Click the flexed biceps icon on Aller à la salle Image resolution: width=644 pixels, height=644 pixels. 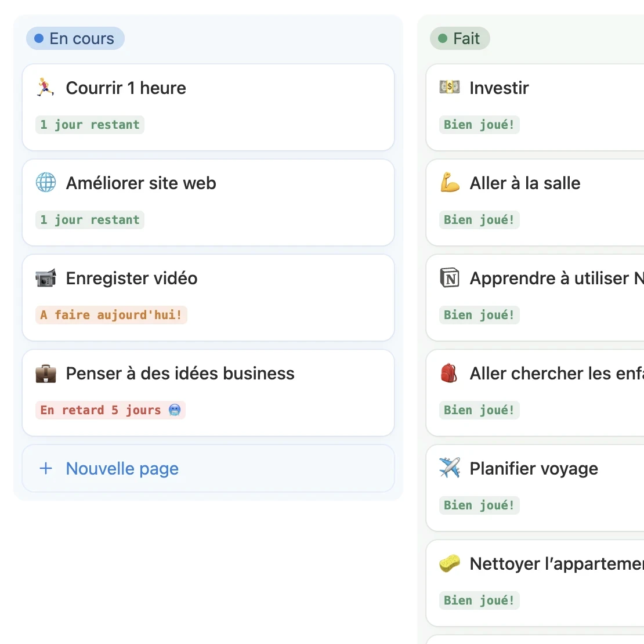[449, 182]
